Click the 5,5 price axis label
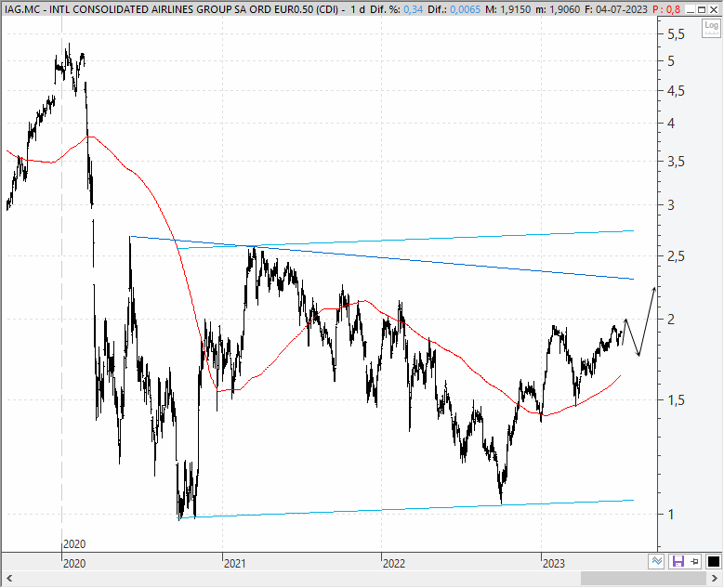The height and width of the screenshot is (588, 724). tap(677, 34)
